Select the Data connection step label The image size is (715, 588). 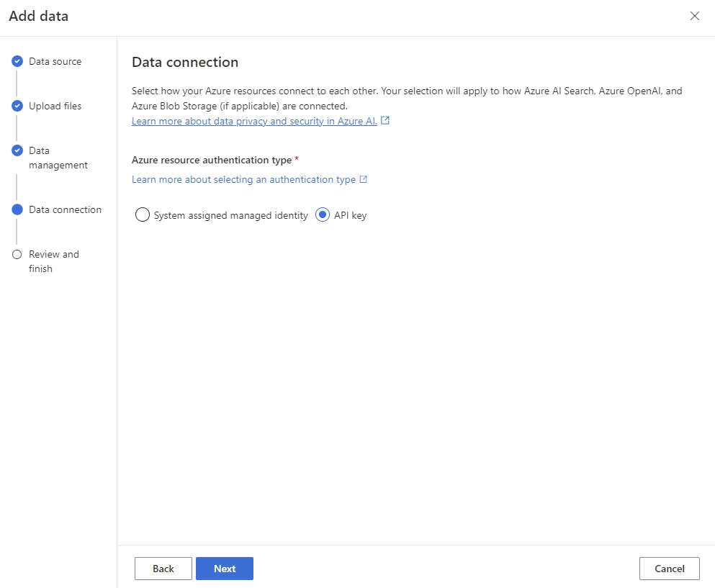pyautogui.click(x=65, y=210)
